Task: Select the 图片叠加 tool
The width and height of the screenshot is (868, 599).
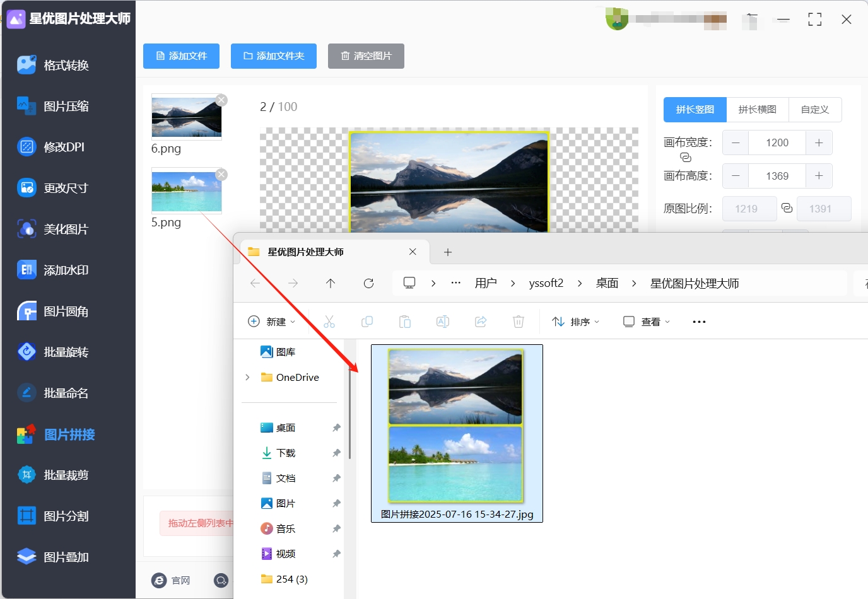Action: coord(54,557)
